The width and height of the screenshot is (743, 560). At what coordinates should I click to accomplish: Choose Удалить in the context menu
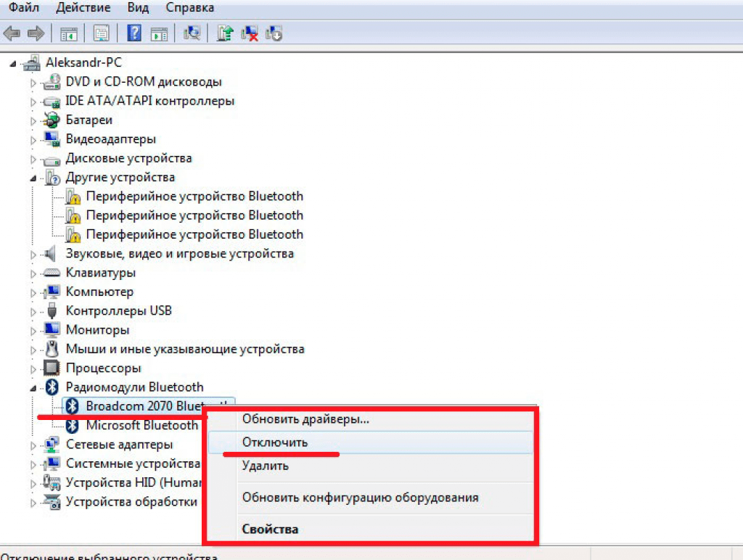(x=371, y=466)
